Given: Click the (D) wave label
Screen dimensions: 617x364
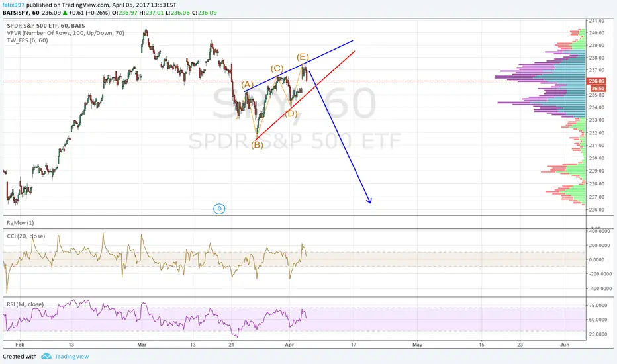Looking at the screenshot, I should coord(291,114).
